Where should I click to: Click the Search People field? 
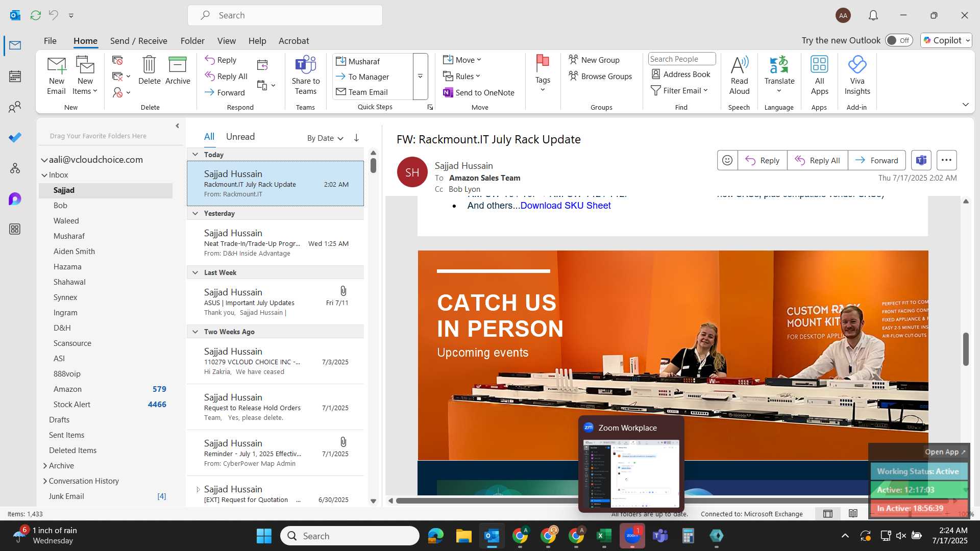tap(681, 59)
